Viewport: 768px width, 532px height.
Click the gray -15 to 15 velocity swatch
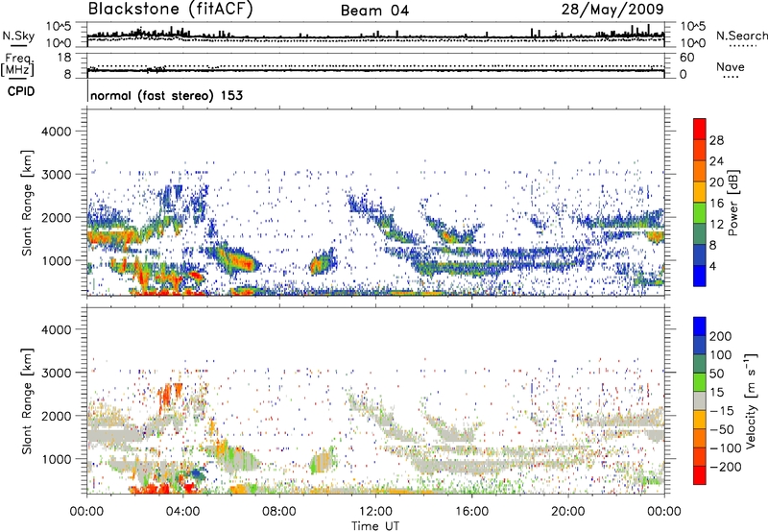click(700, 401)
